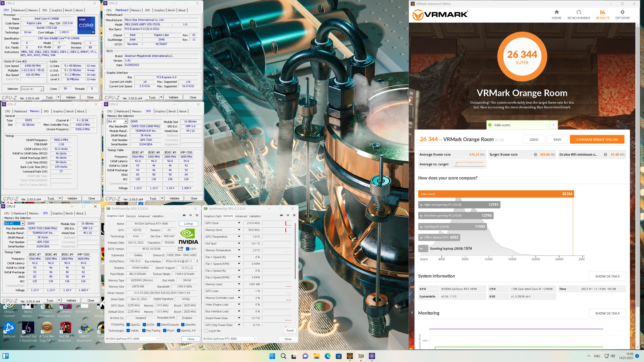Toggle OpenCL computing checkbox

128,325
